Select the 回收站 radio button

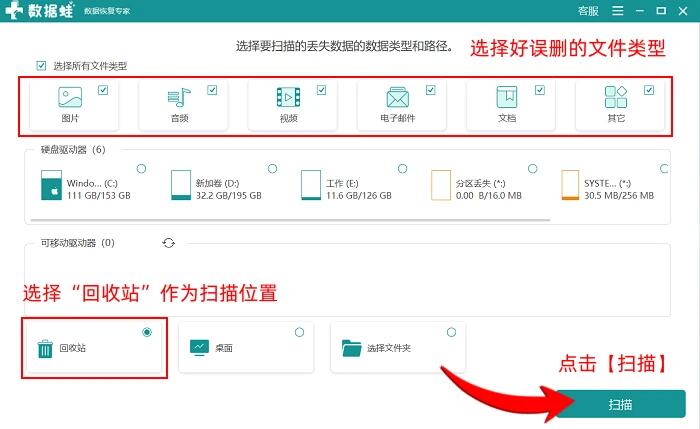pyautogui.click(x=148, y=332)
